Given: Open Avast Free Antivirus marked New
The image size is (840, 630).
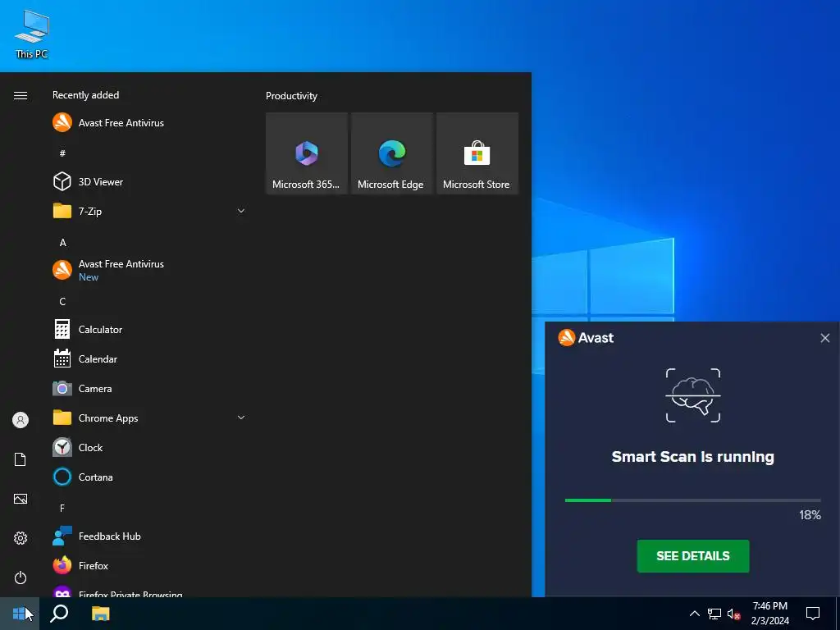Looking at the screenshot, I should pos(148,270).
